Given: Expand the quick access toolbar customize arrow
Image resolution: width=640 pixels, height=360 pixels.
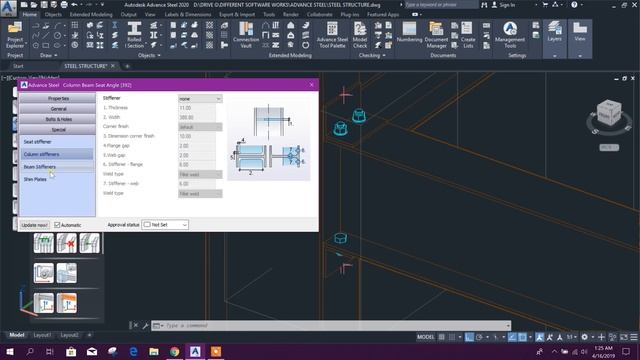Looking at the screenshot, I should (102, 5).
